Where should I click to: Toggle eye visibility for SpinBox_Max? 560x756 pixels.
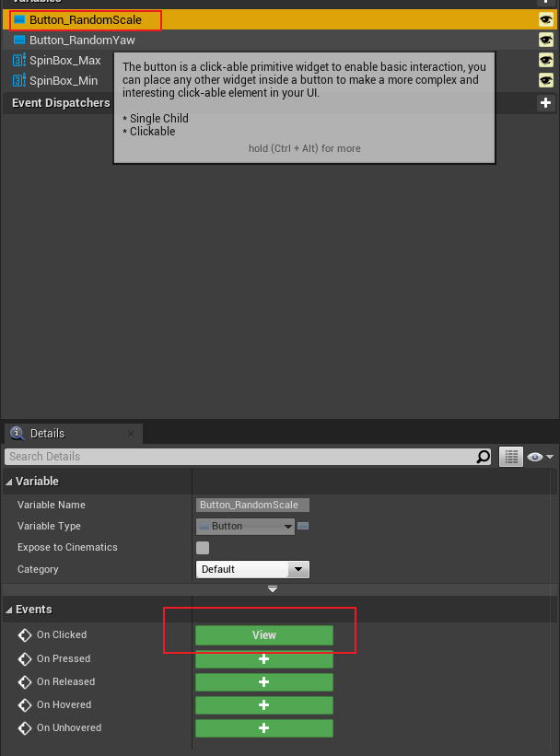coord(545,60)
